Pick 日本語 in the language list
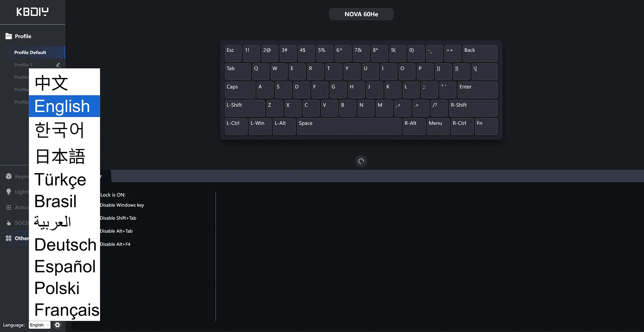 coord(64,157)
